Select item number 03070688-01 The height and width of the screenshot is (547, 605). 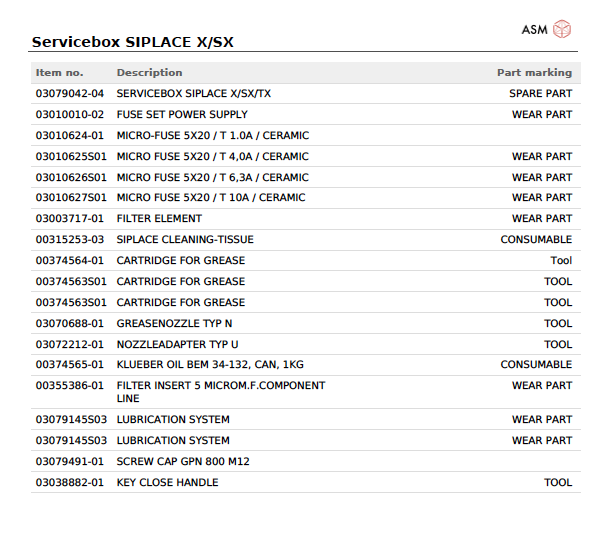(x=70, y=324)
